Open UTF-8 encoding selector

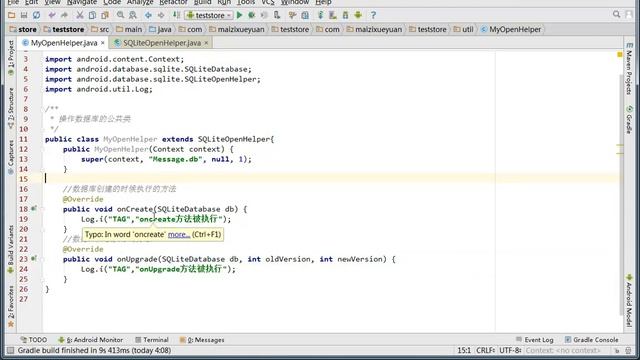510,351
